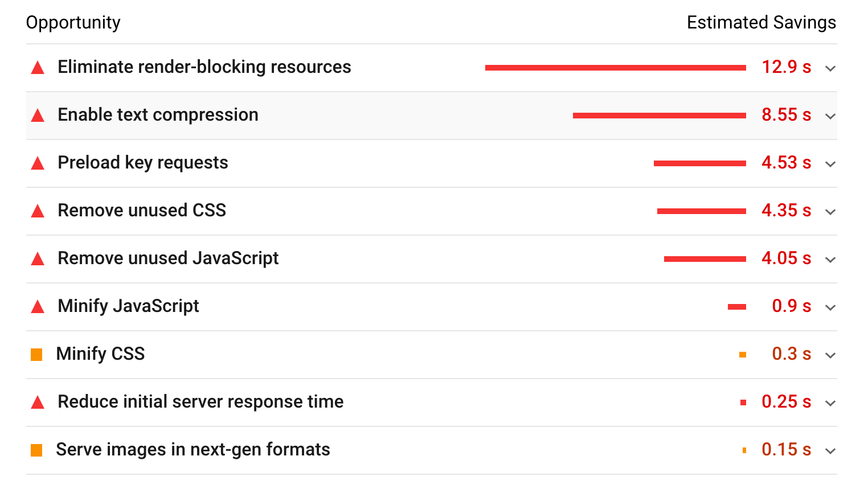Click warning triangle next to Preload key requests
Image resolution: width=868 pixels, height=493 pixels.
click(38, 163)
